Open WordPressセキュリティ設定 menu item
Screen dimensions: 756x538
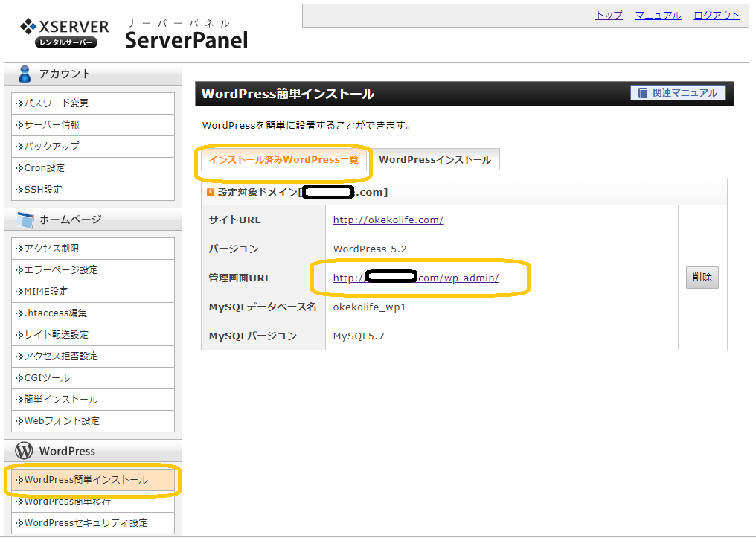93,523
